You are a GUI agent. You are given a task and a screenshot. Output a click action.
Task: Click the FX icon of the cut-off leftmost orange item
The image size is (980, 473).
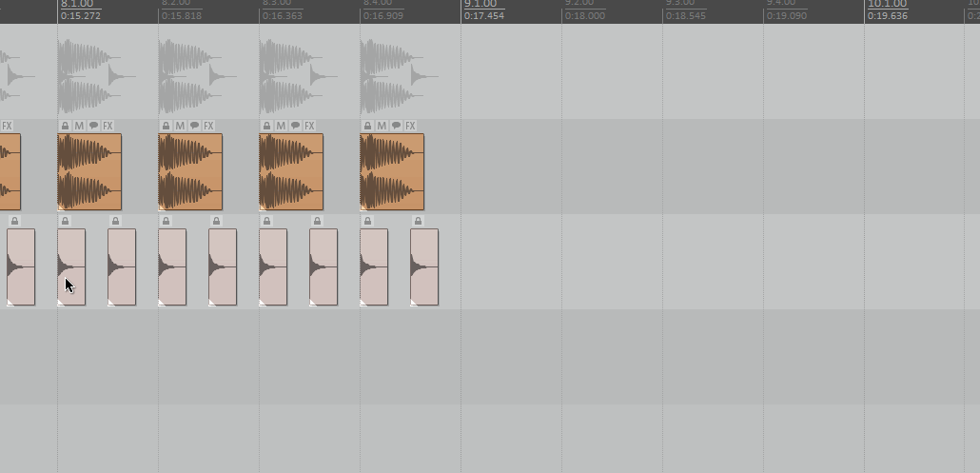pyautogui.click(x=7, y=127)
